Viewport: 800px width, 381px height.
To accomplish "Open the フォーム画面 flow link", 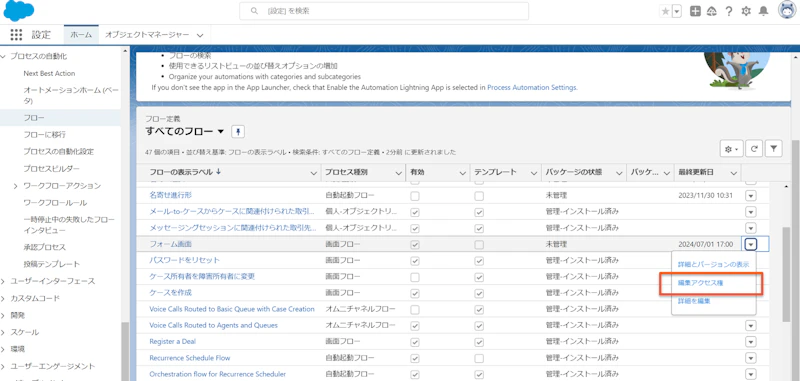I will pyautogui.click(x=170, y=244).
